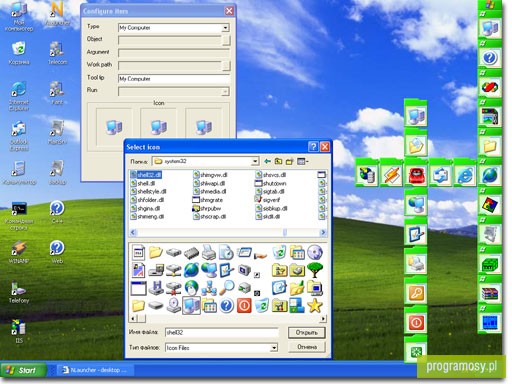Select the blue question mark help icon in the grid

click(x=227, y=306)
